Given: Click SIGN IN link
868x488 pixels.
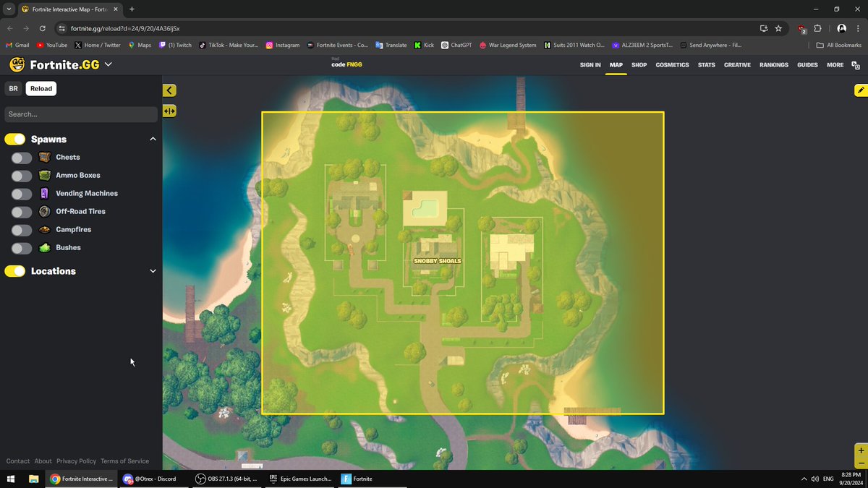Looking at the screenshot, I should (x=590, y=65).
